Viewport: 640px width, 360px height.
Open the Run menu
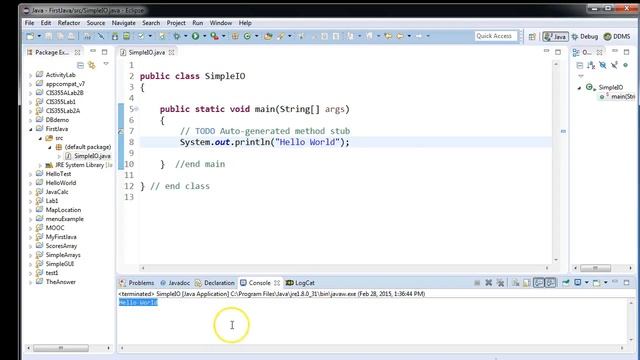click(x=198, y=23)
